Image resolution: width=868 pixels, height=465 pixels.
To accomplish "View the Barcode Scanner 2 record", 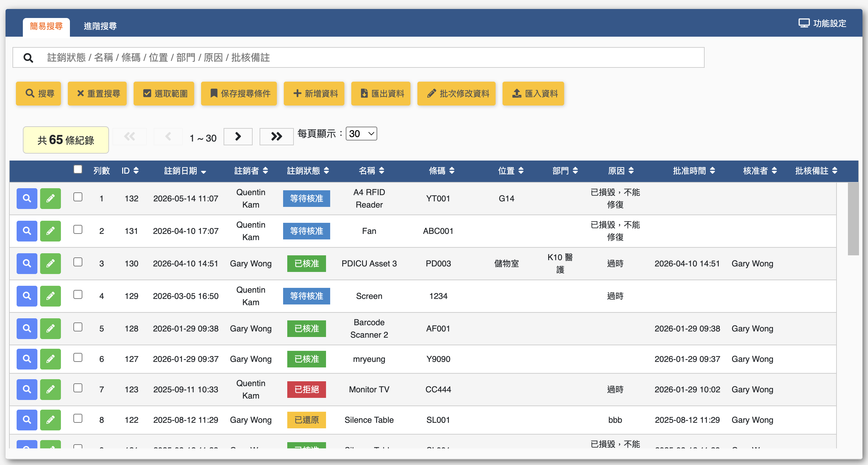I will pos(27,329).
